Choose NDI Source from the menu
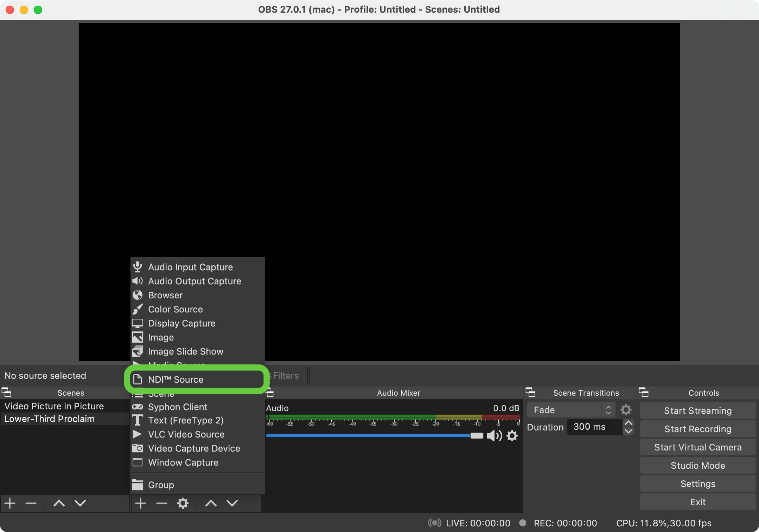 pos(176,379)
